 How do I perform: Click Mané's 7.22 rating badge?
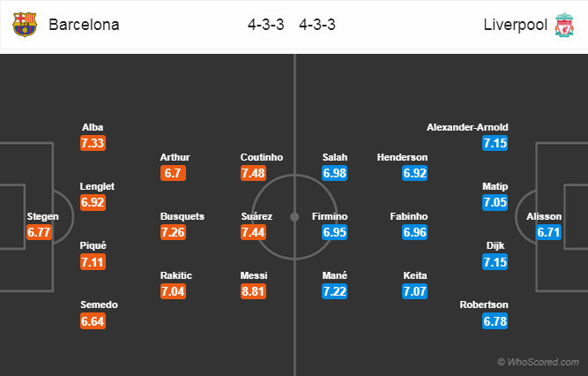pyautogui.click(x=334, y=292)
